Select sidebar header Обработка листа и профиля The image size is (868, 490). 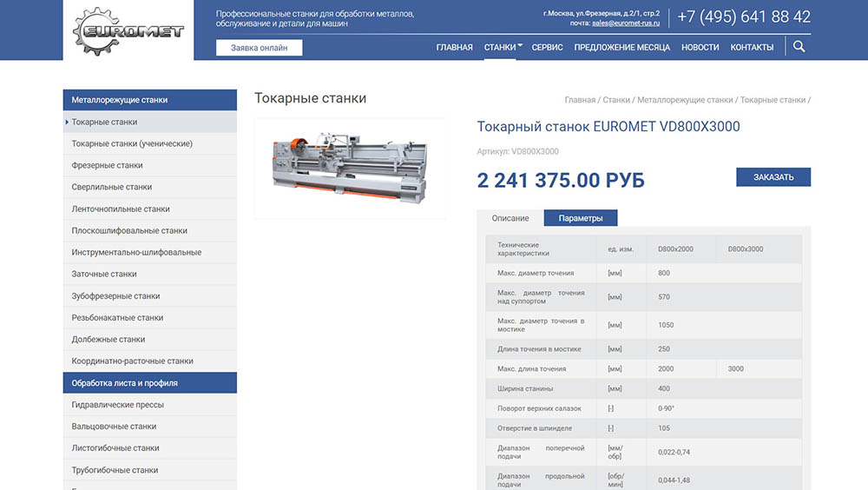click(x=150, y=383)
